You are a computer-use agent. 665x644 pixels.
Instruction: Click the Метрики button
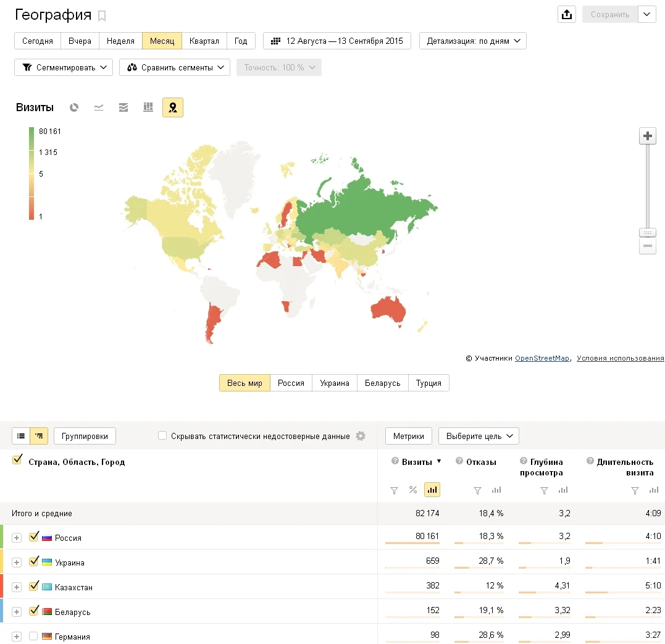[408, 436]
